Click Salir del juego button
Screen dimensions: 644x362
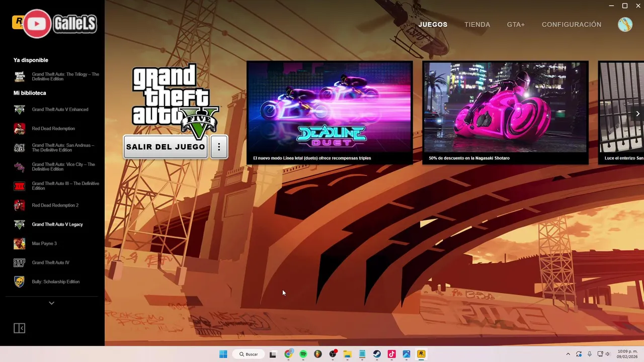166,147
